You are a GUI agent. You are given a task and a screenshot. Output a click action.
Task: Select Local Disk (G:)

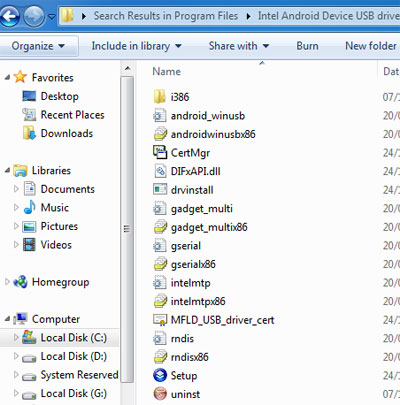74,394
